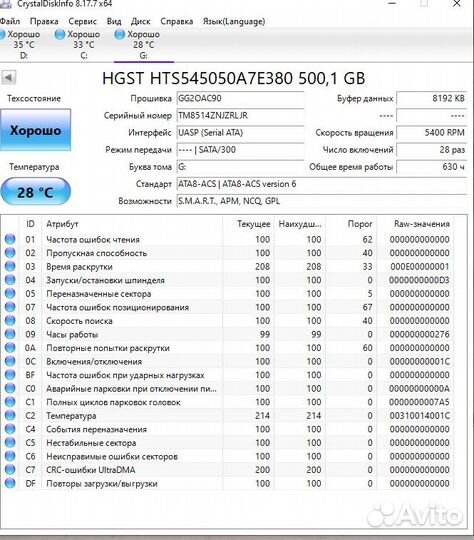Click the serial number field TM8514ZNJZRLJR
The image size is (474, 540).
(x=240, y=116)
